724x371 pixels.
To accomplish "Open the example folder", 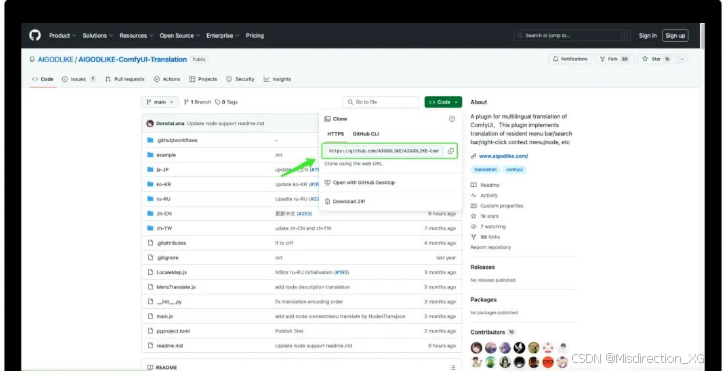I will point(166,155).
